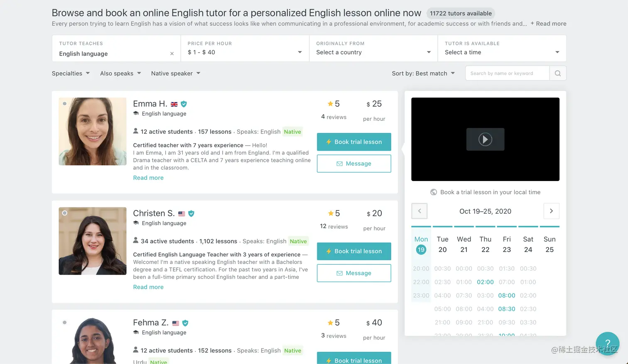Expand the Native speaker filter
The height and width of the screenshot is (364, 628).
(x=176, y=73)
